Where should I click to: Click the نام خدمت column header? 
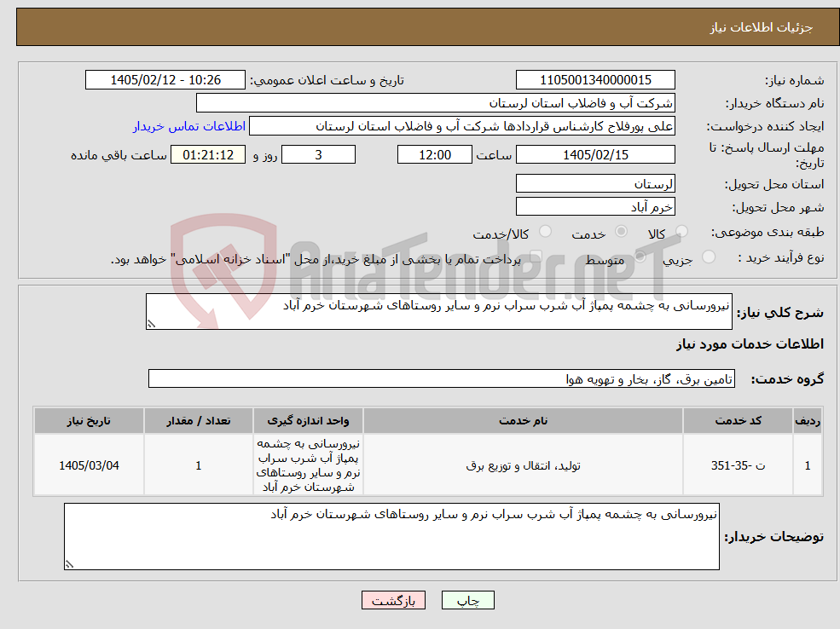(523, 421)
